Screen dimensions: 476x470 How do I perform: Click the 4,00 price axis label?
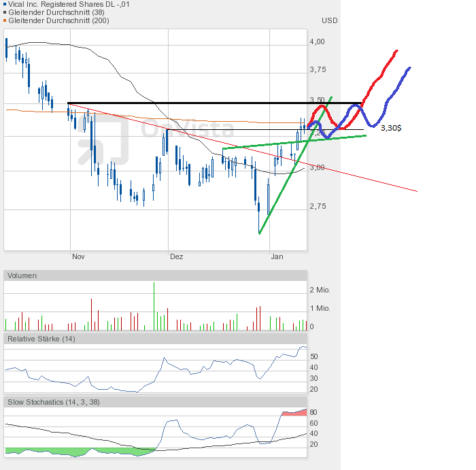pyautogui.click(x=318, y=41)
